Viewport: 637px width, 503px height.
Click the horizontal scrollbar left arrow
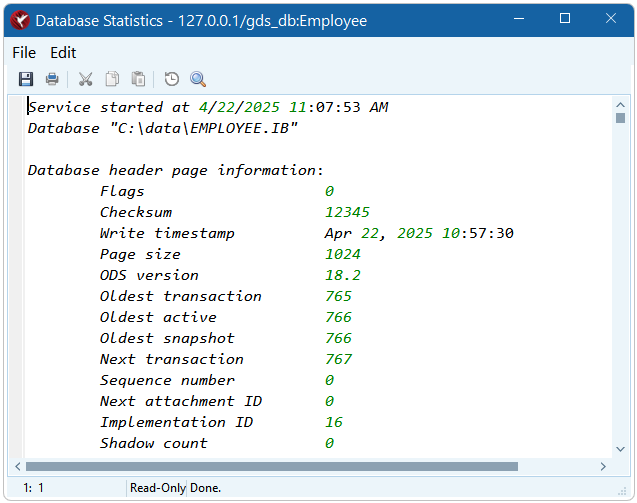click(17, 466)
